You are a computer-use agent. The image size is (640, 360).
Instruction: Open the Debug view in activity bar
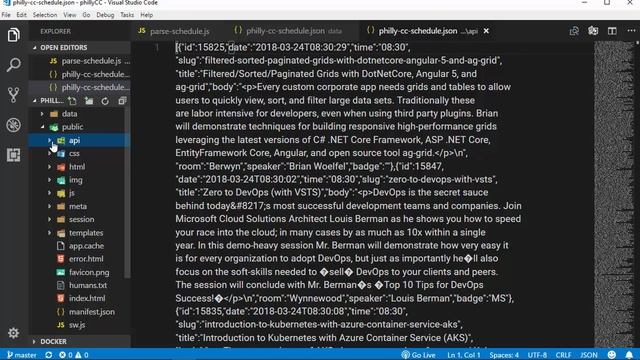(x=13, y=125)
